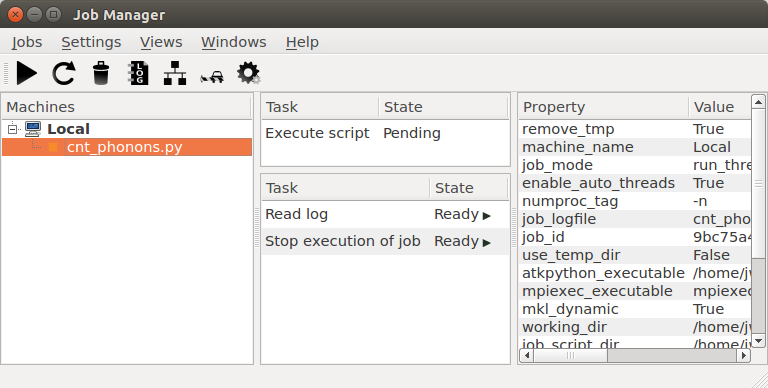768x388 pixels.
Task: Open the Jobs menu
Action: tap(27, 42)
